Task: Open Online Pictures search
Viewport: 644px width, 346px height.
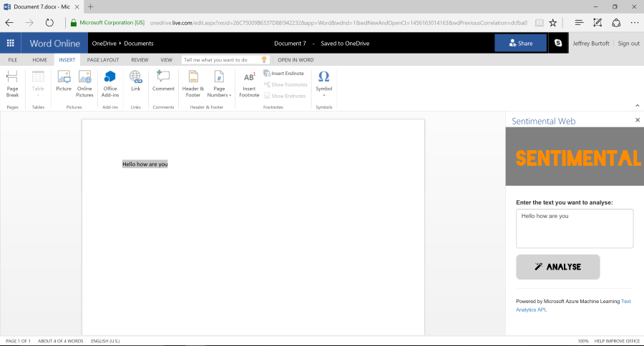Action: pos(84,84)
